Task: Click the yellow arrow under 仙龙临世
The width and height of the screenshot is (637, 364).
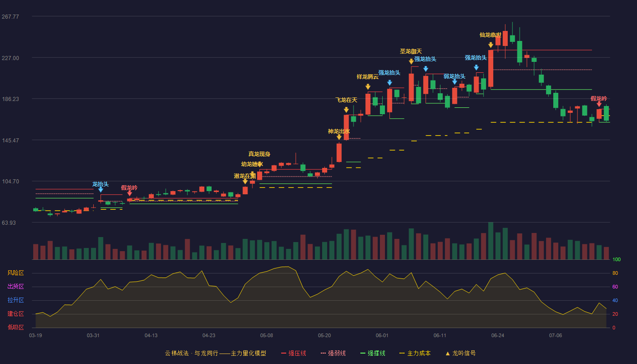Action: click(490, 45)
